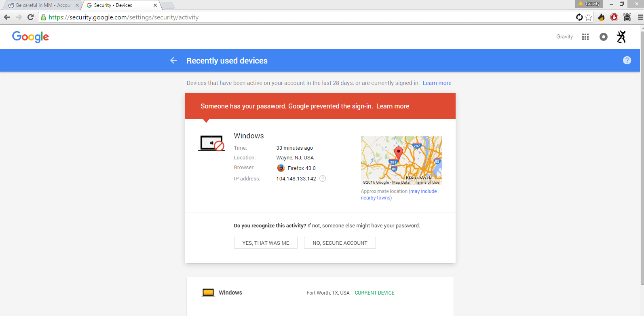
Task: Open the location map thumbnail
Action: point(401,161)
